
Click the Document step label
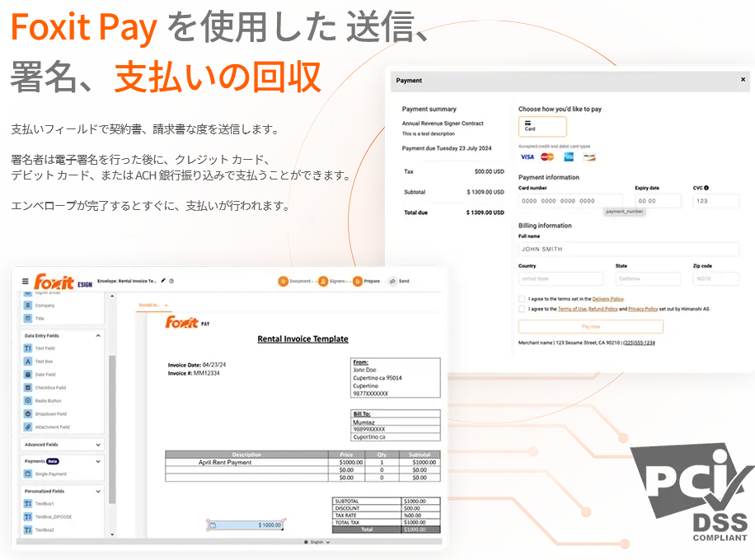click(300, 281)
